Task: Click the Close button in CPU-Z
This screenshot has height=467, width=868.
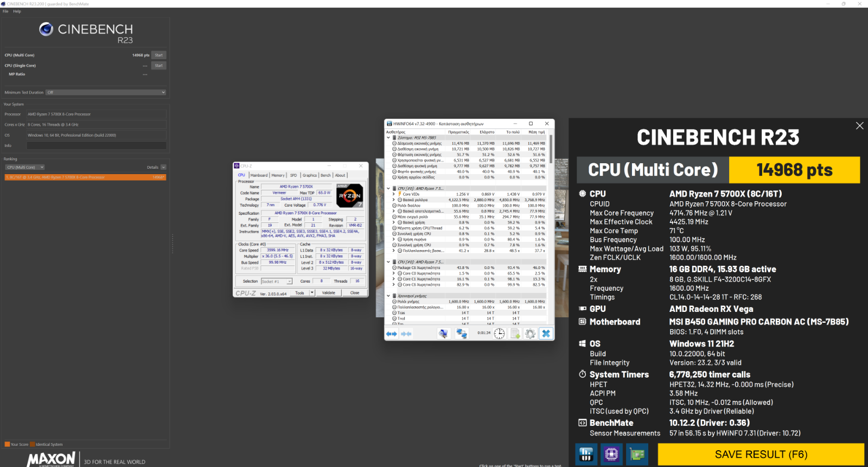Action: pos(355,293)
